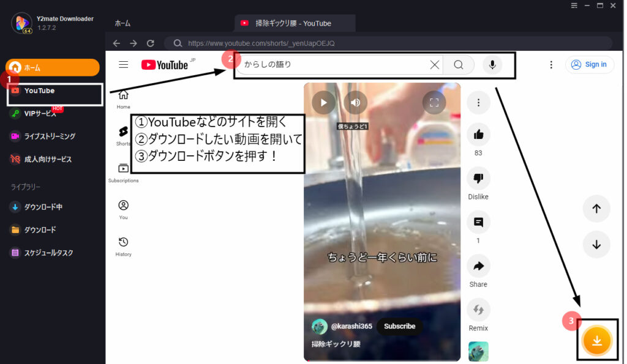Click the channel avatar beside @karashi365
The image size is (627, 364).
point(320,327)
